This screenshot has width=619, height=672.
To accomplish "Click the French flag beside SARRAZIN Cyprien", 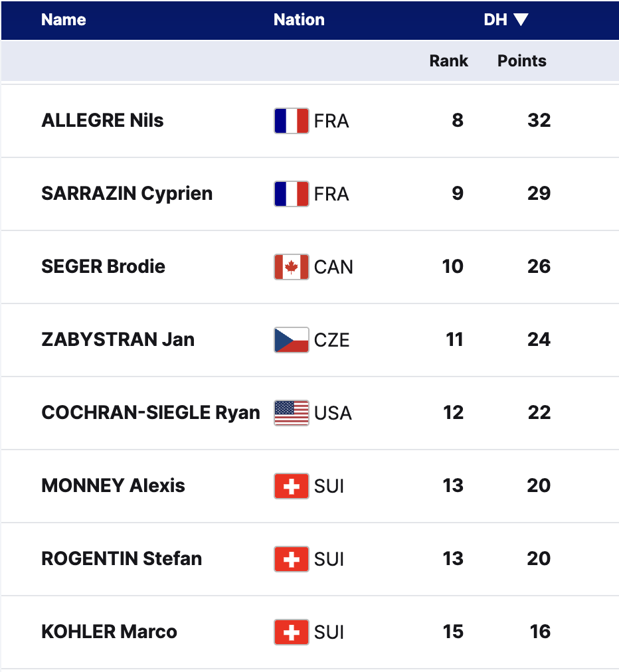I will (291, 194).
